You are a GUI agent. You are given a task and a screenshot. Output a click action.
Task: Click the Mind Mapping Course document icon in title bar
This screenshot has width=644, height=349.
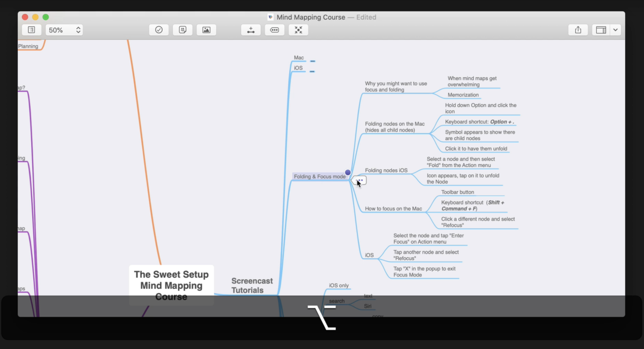[271, 17]
